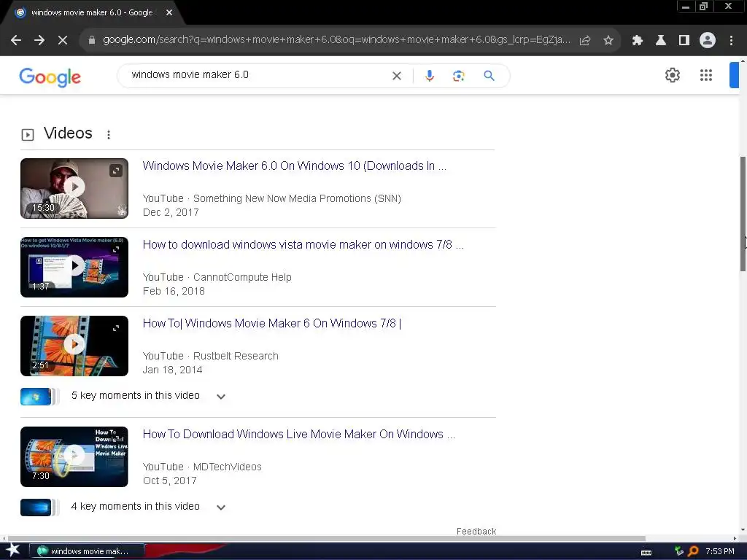
Task: Click the address bar URL
Action: (x=336, y=40)
